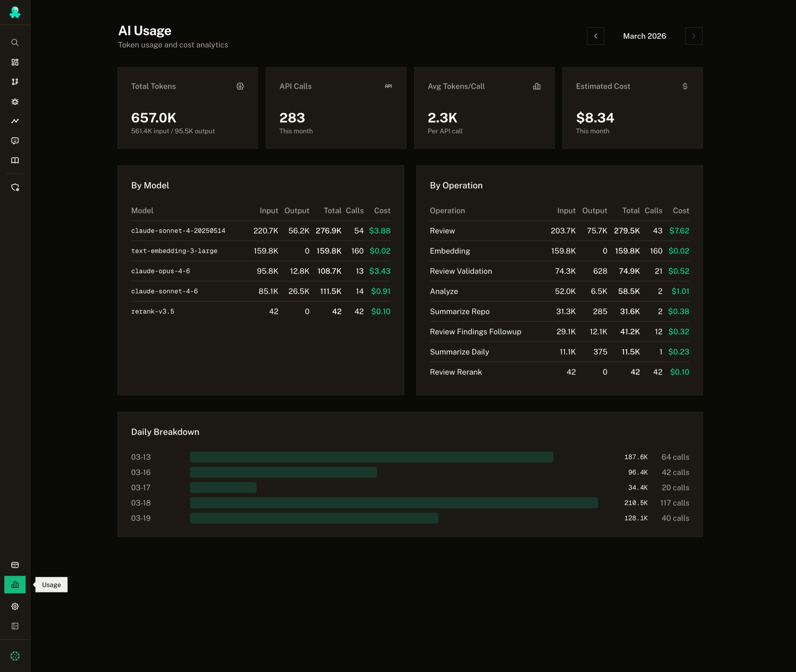The width and height of the screenshot is (796, 672).
Task: Open search from the sidebar magnifier
Action: pyautogui.click(x=15, y=43)
